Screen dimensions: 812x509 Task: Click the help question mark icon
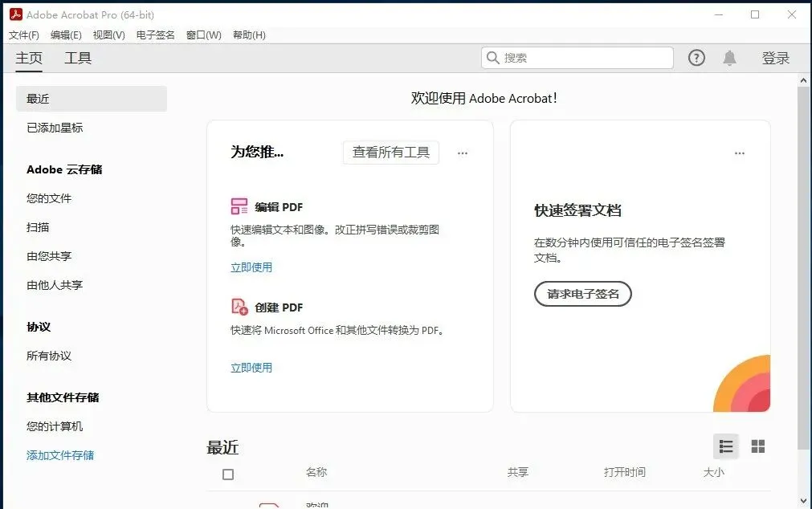(x=696, y=58)
